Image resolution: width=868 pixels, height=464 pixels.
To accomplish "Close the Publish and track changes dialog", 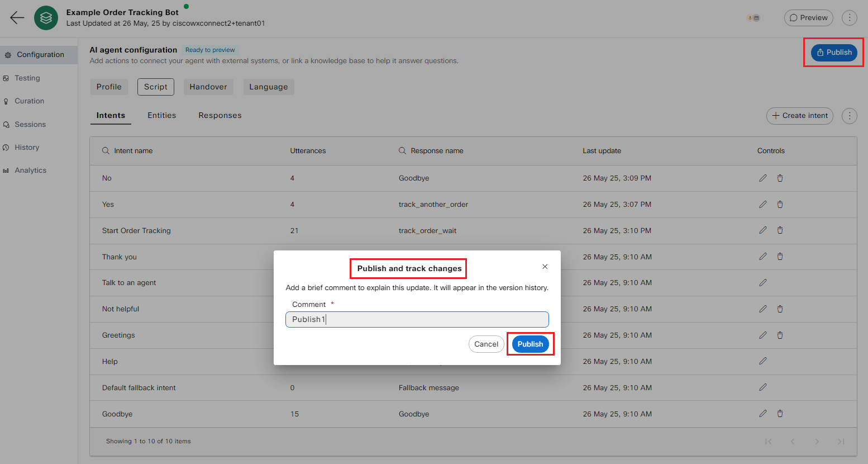I will coord(545,267).
